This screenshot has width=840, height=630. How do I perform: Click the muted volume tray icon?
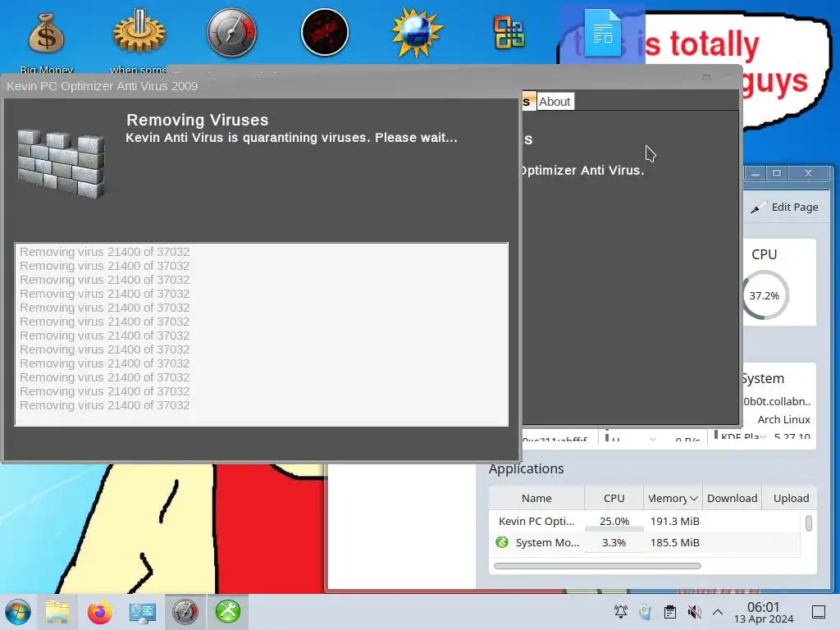tap(694, 612)
